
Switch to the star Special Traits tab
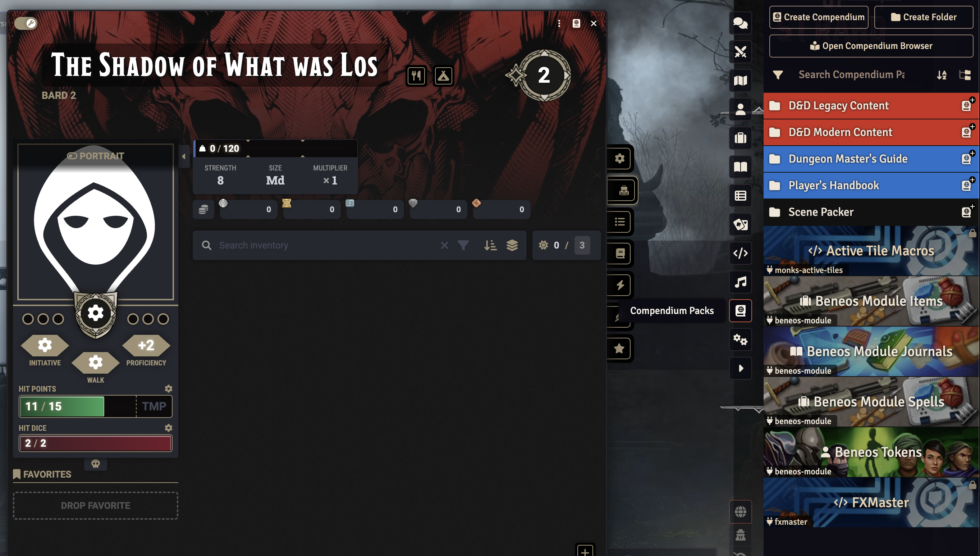pyautogui.click(x=619, y=348)
